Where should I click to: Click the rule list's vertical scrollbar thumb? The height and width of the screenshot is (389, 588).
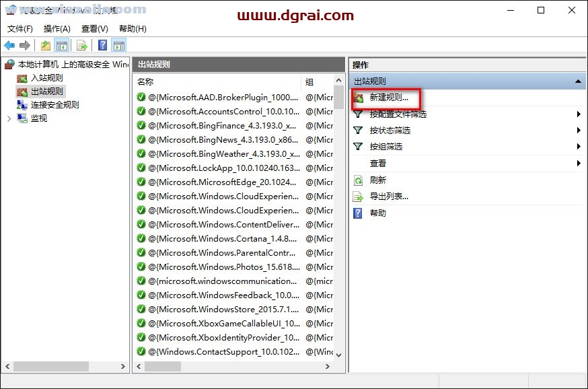[338, 97]
